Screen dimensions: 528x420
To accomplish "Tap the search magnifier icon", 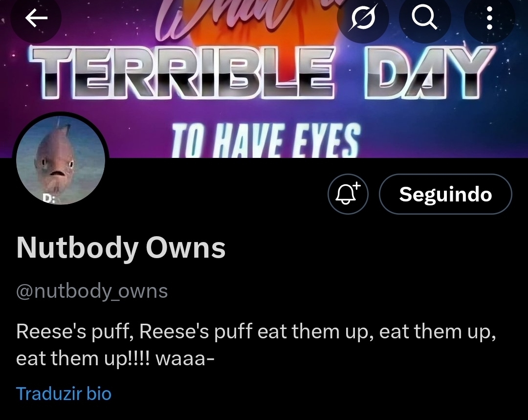I will point(425,18).
